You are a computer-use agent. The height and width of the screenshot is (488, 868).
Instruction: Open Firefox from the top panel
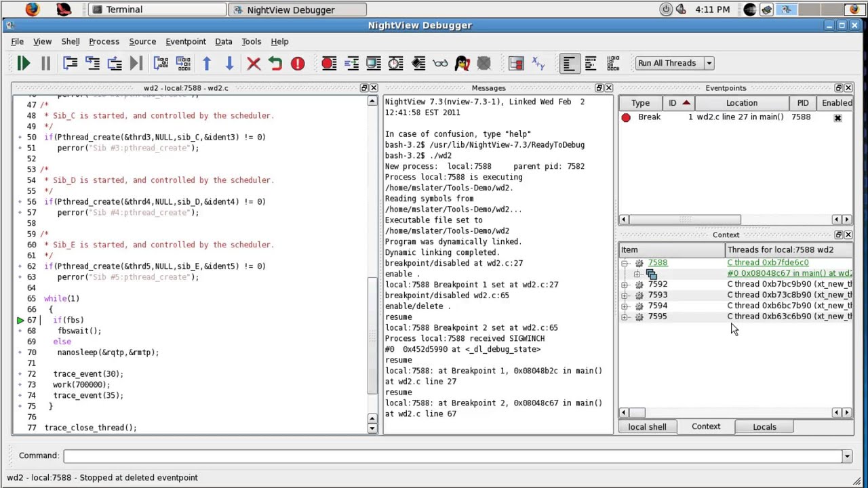(32, 9)
